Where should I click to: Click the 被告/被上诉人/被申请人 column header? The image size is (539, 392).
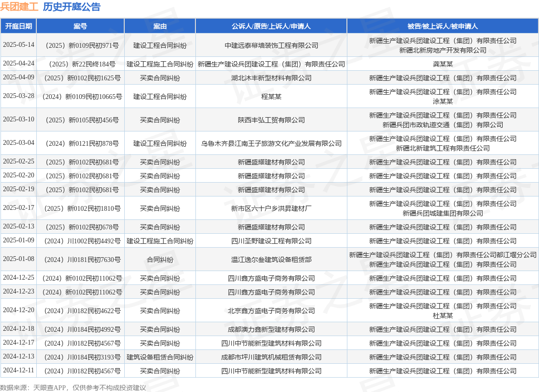(442, 26)
